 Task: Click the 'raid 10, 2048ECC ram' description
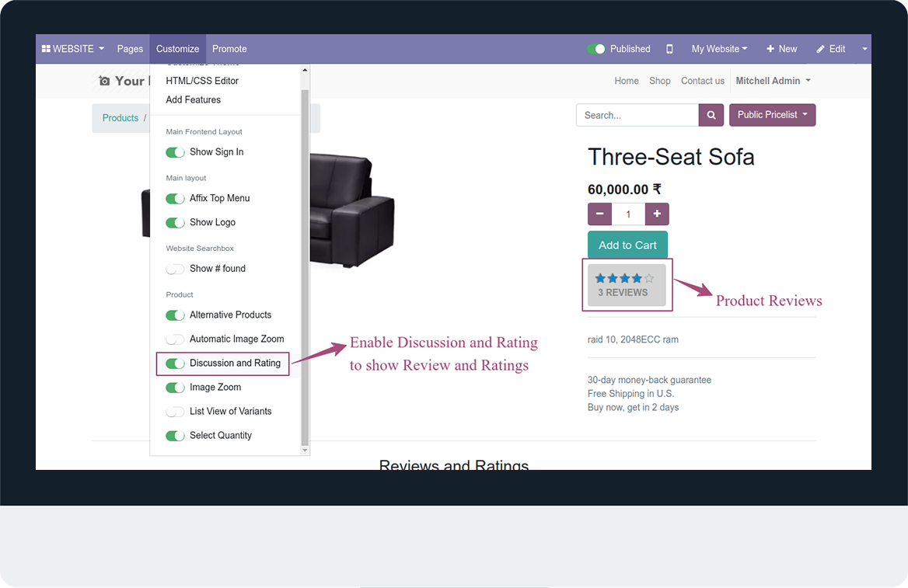(633, 339)
